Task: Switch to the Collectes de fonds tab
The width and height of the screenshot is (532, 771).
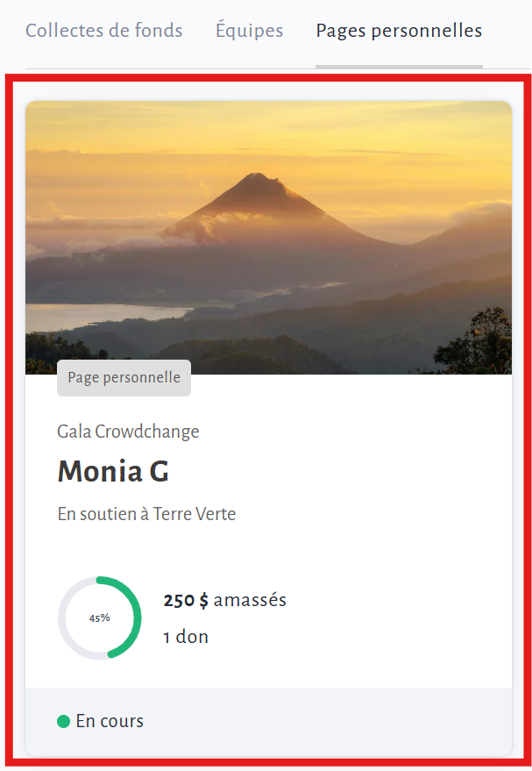Action: click(103, 31)
